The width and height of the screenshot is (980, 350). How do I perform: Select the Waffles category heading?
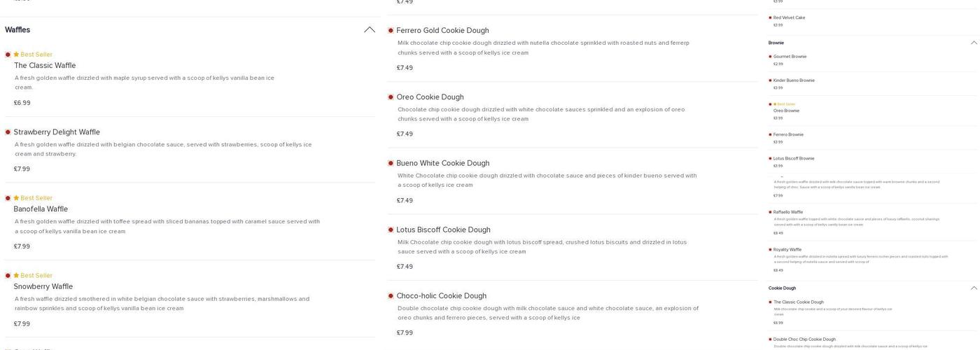[x=17, y=30]
